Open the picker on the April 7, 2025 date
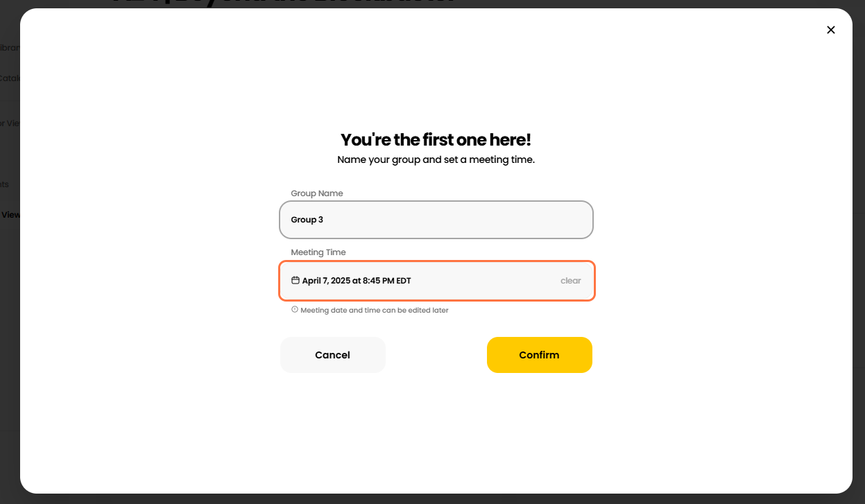The height and width of the screenshot is (504, 865). coord(357,281)
